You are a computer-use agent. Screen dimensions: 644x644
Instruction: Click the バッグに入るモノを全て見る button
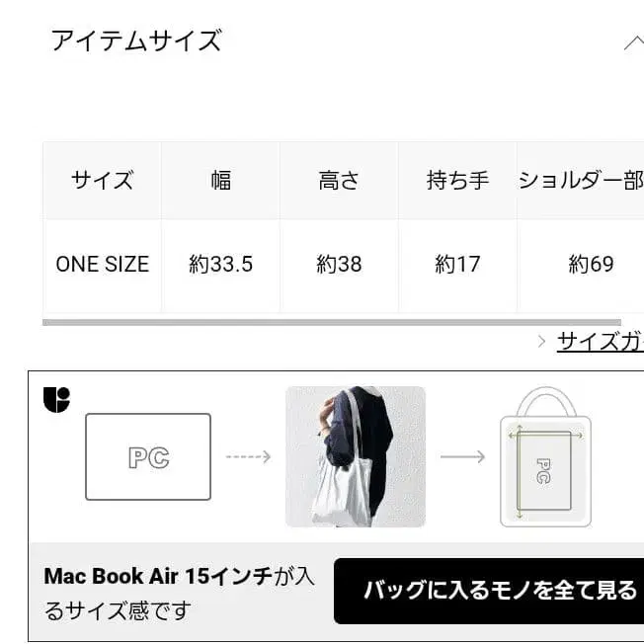tap(489, 591)
